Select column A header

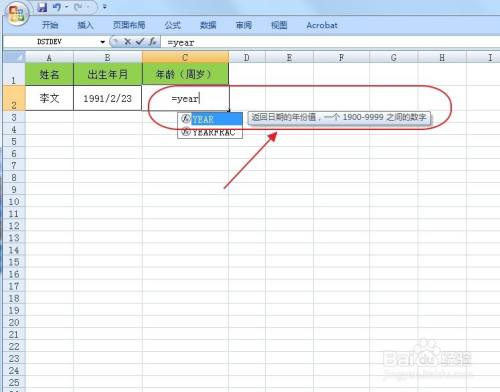[x=49, y=58]
